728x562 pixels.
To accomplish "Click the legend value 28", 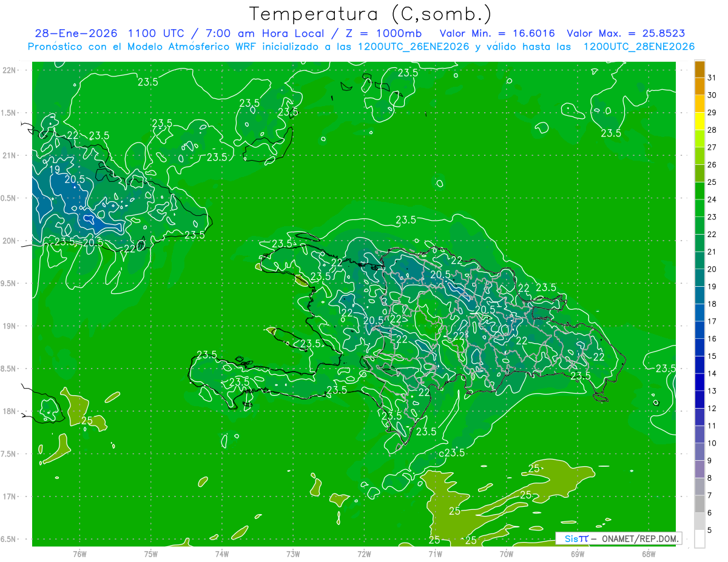I will (713, 130).
